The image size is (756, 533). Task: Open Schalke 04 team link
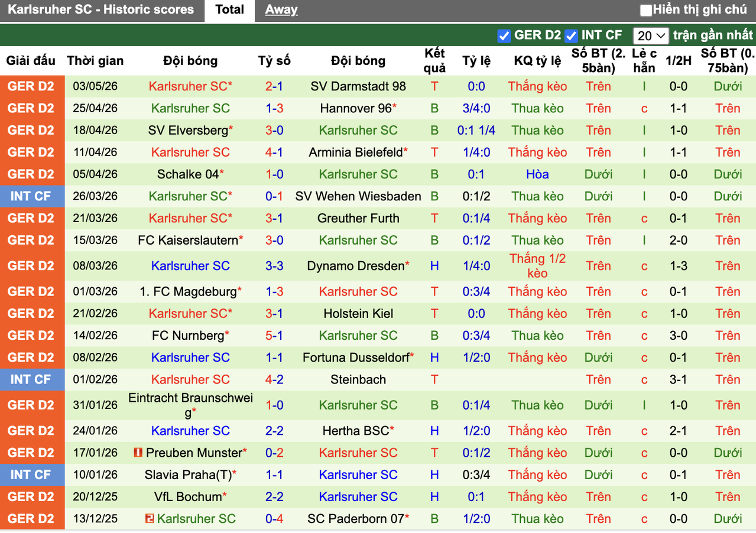coord(187,174)
